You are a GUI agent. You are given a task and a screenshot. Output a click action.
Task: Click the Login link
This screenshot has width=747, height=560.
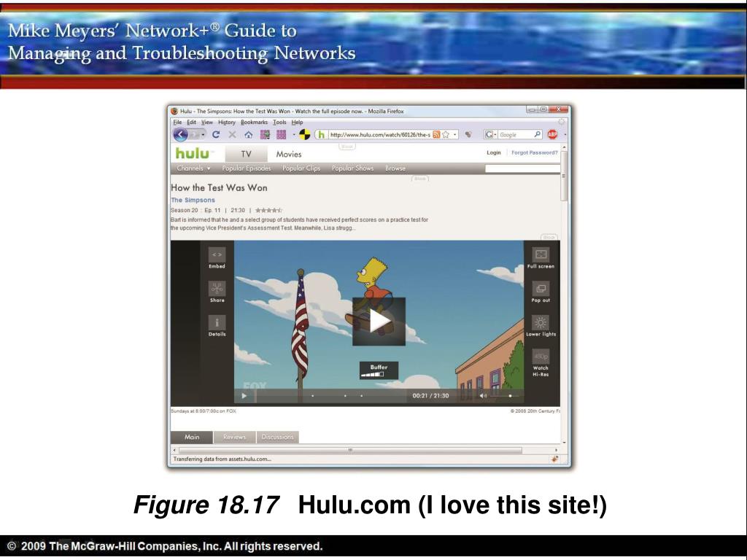[494, 153]
